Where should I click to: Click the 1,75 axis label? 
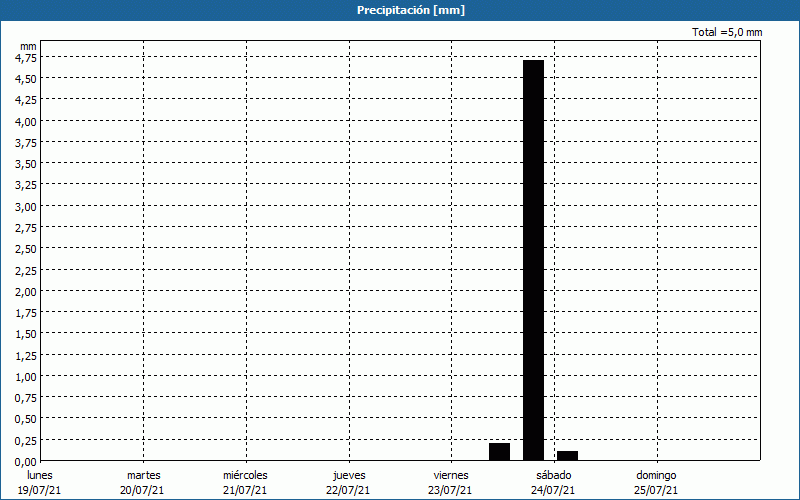pyautogui.click(x=26, y=313)
